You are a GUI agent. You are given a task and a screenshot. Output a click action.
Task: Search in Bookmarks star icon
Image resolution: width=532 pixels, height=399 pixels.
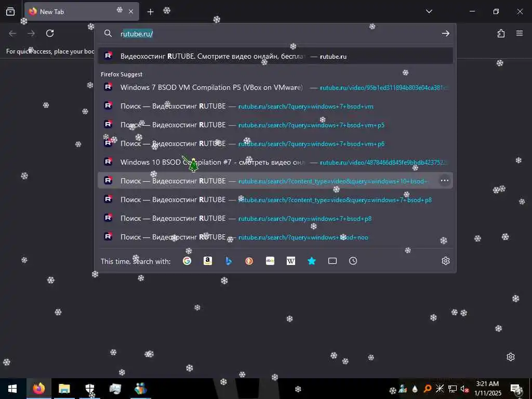(312, 261)
